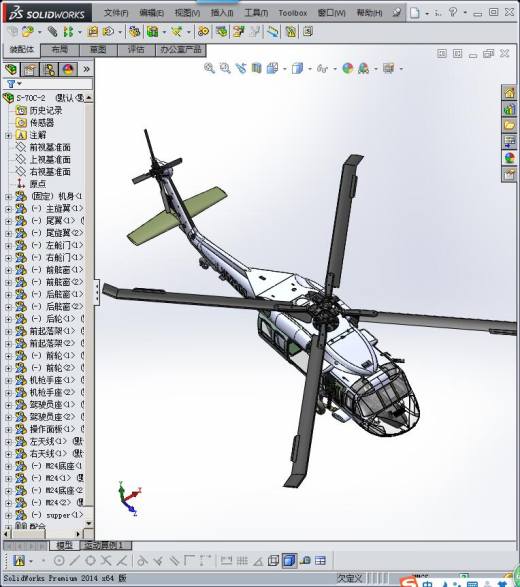This screenshot has width=520, height=587.
Task: Open SolidWorks Resources home icon in task pane
Action: click(510, 93)
